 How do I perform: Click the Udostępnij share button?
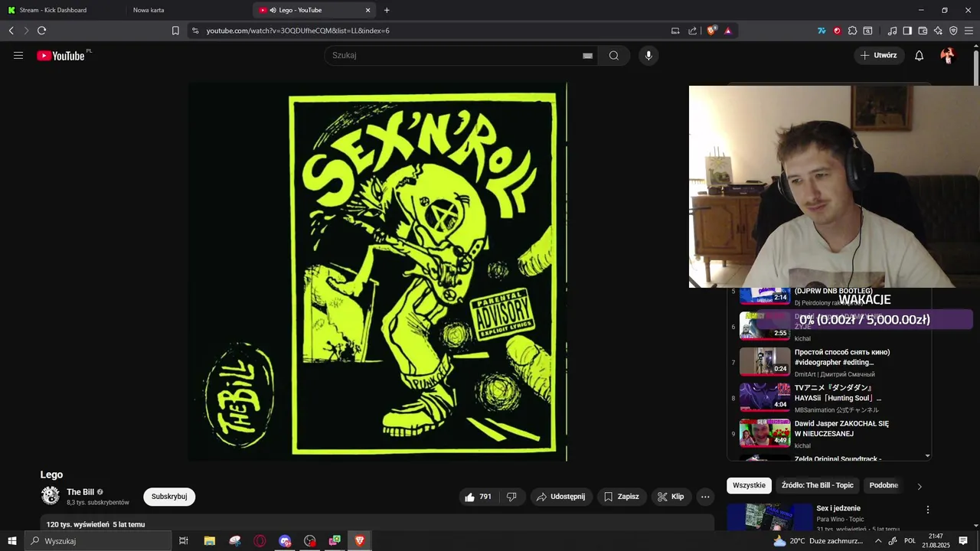560,497
